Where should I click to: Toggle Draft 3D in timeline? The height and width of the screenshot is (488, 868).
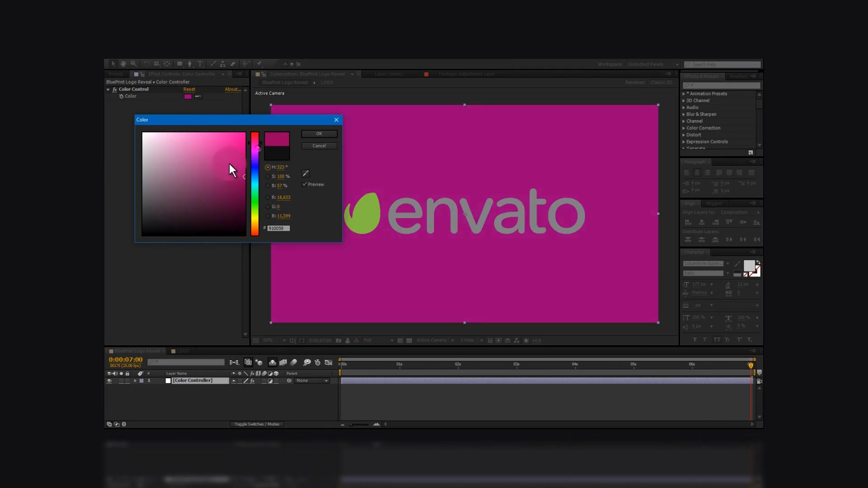[259, 362]
